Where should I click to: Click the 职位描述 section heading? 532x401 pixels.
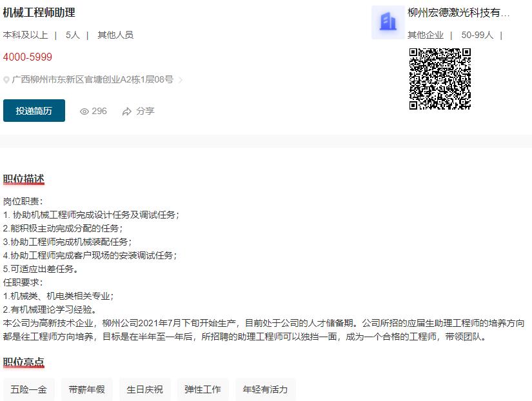click(x=24, y=179)
